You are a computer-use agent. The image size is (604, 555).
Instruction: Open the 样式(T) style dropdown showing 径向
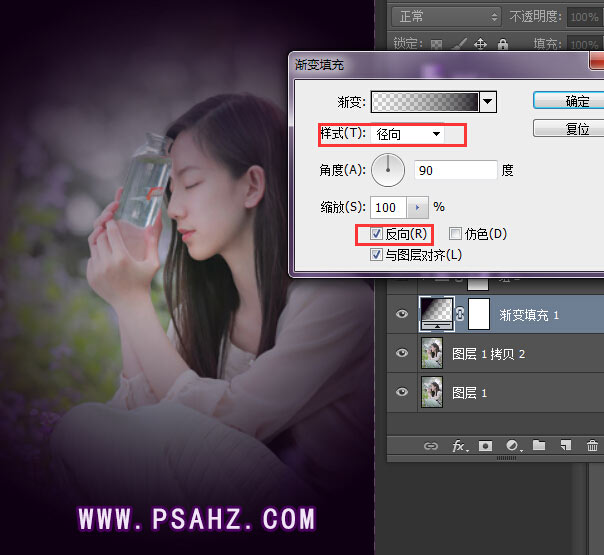tap(409, 134)
